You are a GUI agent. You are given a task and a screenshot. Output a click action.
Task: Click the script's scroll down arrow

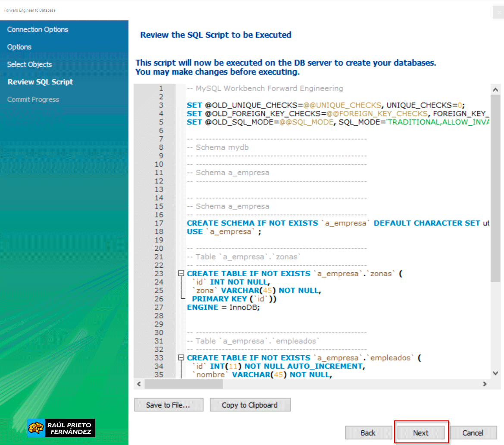tap(495, 373)
